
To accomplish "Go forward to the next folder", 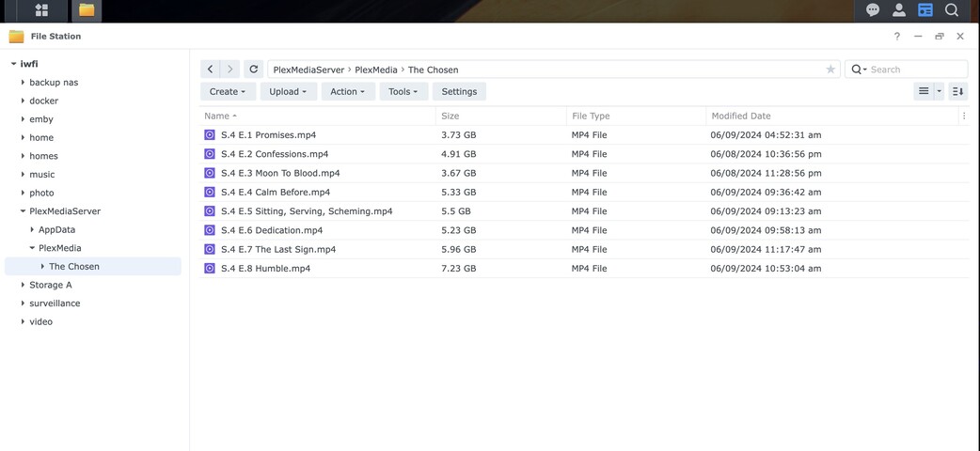I will click(230, 70).
